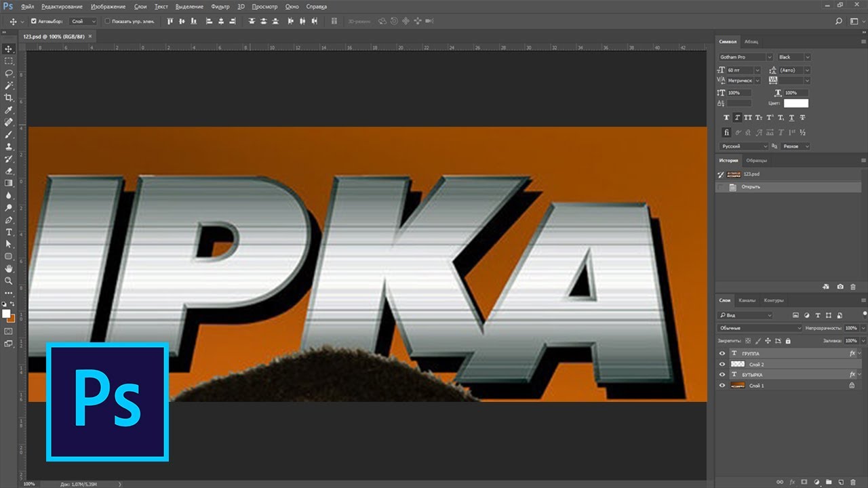
Task: Click the Открыть history state
Action: [751, 186]
